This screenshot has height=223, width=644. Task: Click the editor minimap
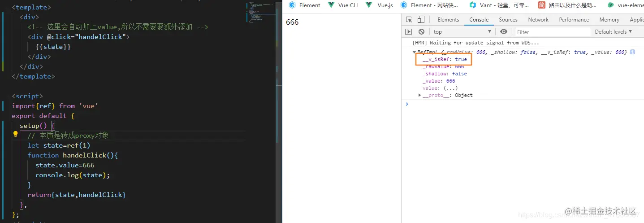pos(261,13)
